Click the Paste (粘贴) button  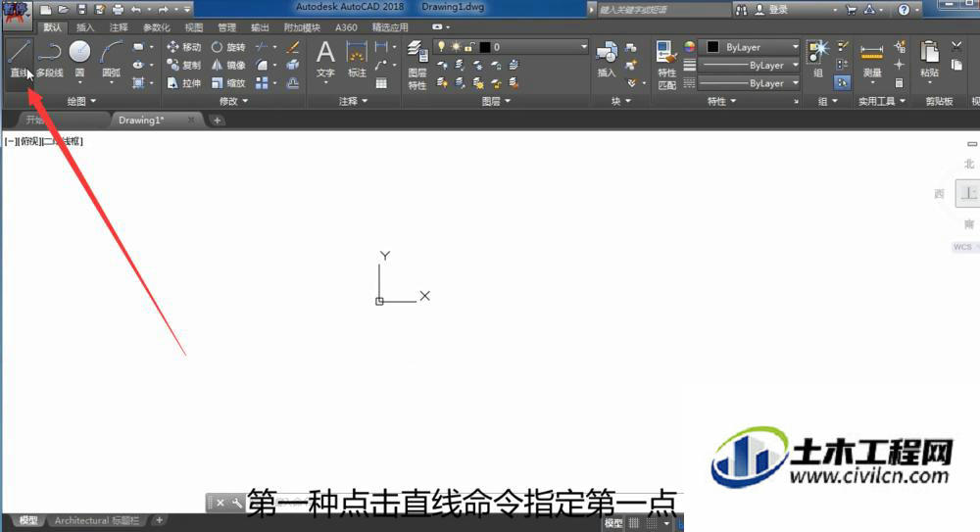coord(929,60)
